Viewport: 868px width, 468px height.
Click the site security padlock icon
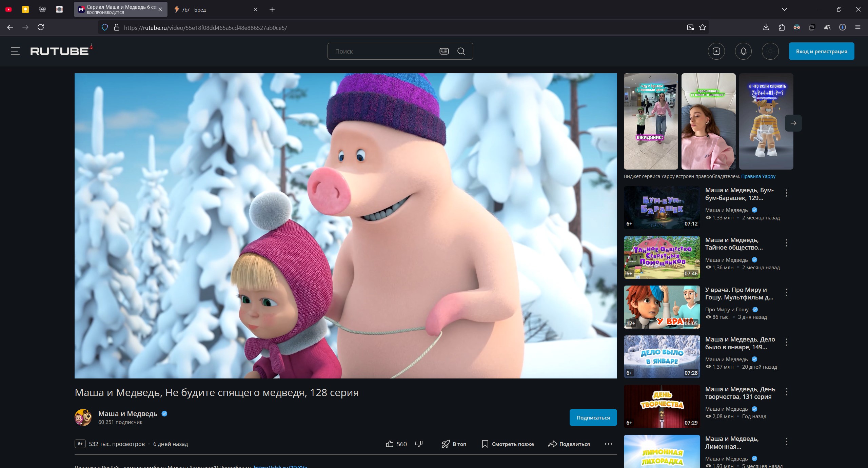click(116, 27)
